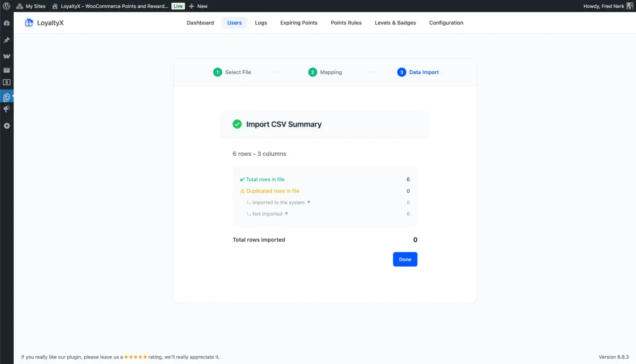The height and width of the screenshot is (364, 636).
Task: Switch to the Points Rules tab
Action: [346, 22]
